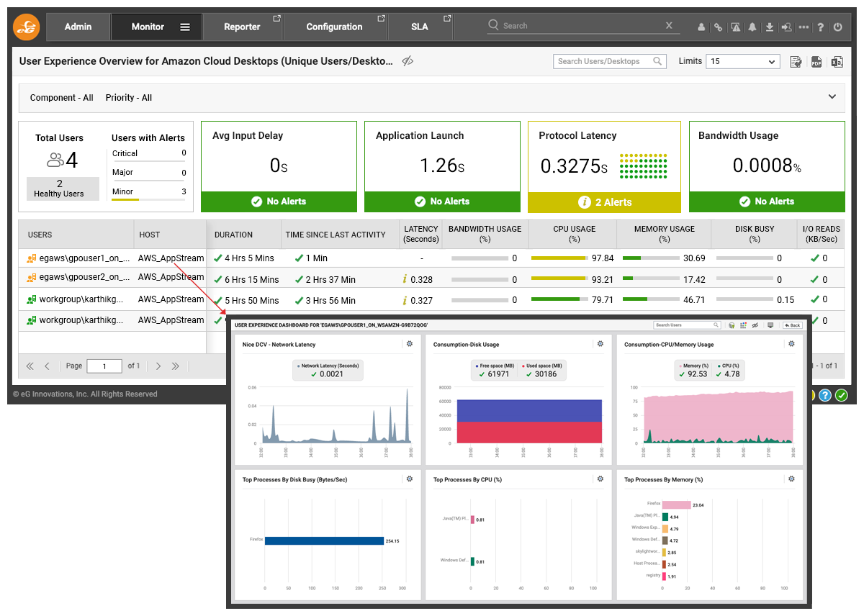Open settings gear on Consumption-CPU/Memory Usage chart
The width and height of the screenshot is (864, 616).
tap(791, 344)
